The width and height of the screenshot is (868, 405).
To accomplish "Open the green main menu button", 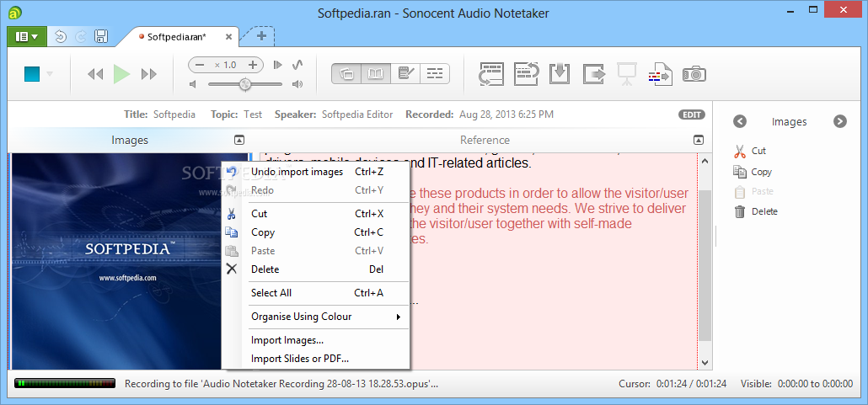I will click(27, 36).
